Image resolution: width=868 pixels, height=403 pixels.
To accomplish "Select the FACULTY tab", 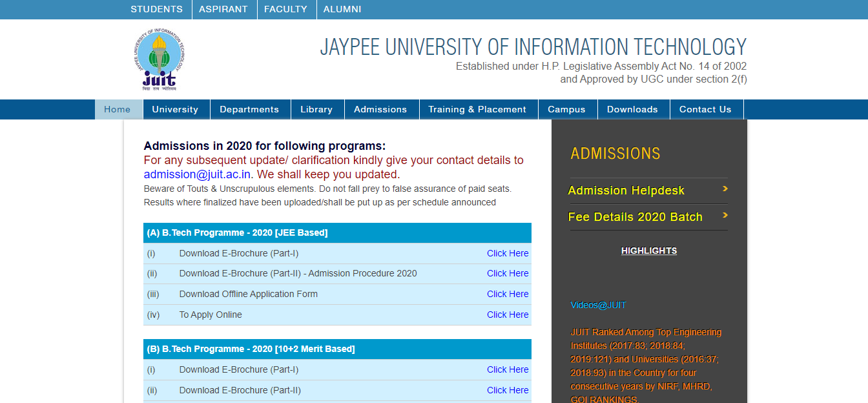I will click(x=286, y=9).
